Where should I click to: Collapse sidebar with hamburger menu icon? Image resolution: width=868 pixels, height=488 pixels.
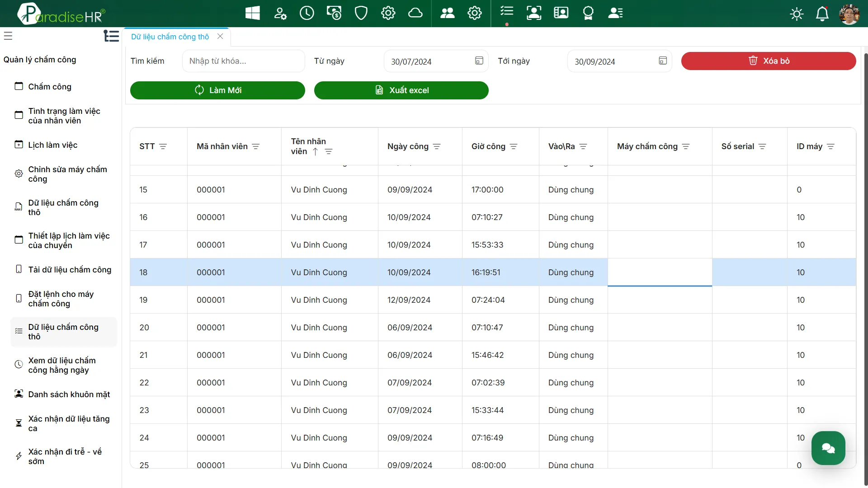tap(8, 36)
